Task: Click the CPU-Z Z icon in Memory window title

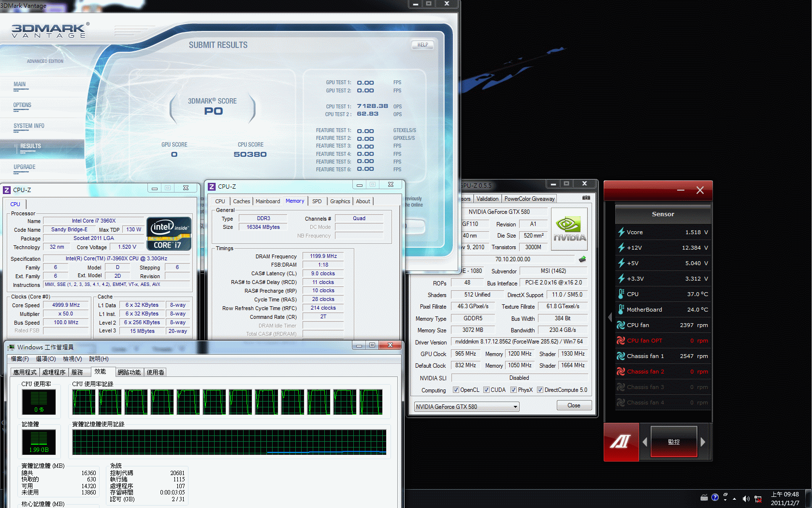Action: coord(212,187)
